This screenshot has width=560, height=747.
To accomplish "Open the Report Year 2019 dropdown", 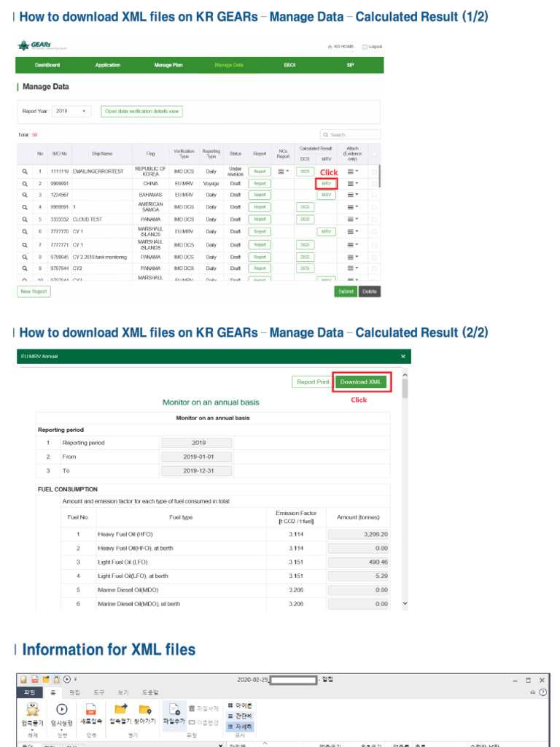I will point(71,111).
